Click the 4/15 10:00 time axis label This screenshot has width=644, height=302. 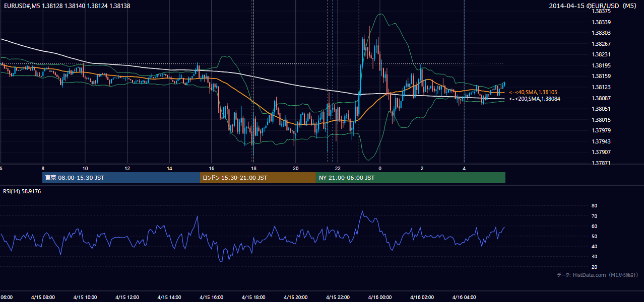point(85,297)
